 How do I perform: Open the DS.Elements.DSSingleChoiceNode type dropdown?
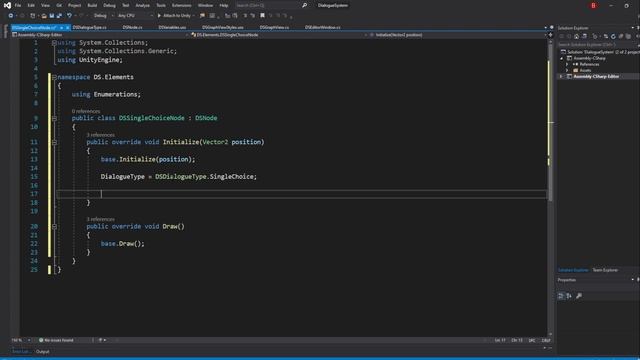coord(280,35)
